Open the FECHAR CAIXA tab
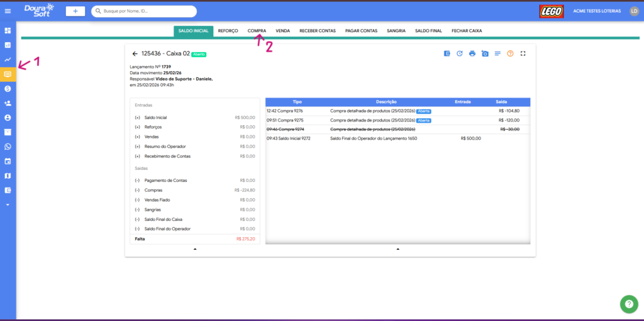Image resolution: width=644 pixels, height=321 pixels. click(x=467, y=30)
